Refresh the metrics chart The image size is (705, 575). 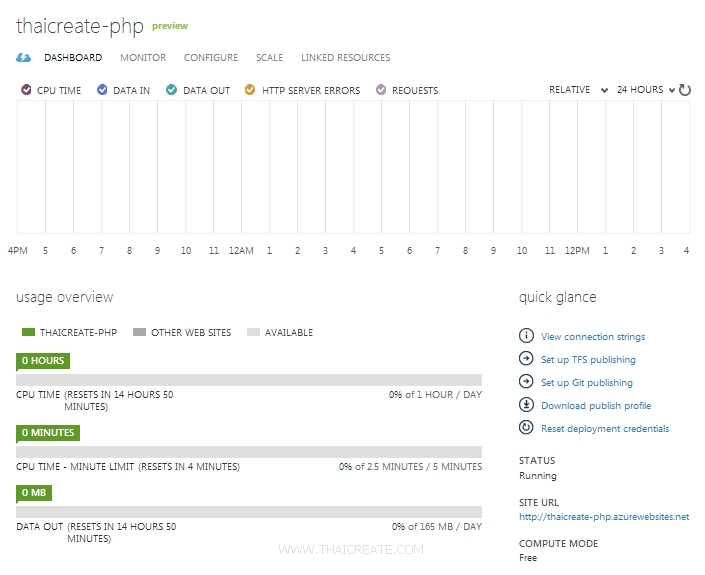(x=685, y=90)
